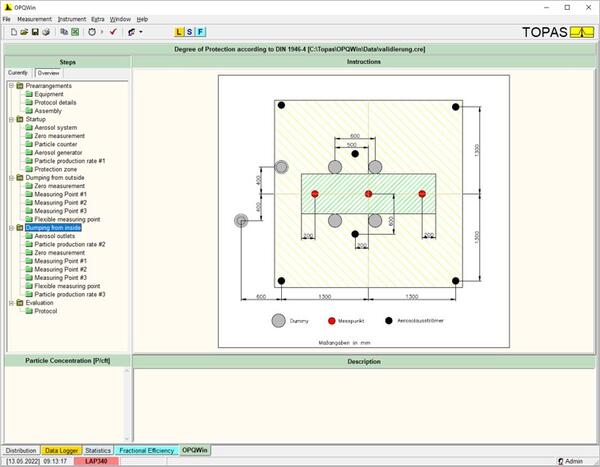This screenshot has width=600, height=467.
Task: Click the Aerosol outlets green folder icon
Action: (29, 236)
